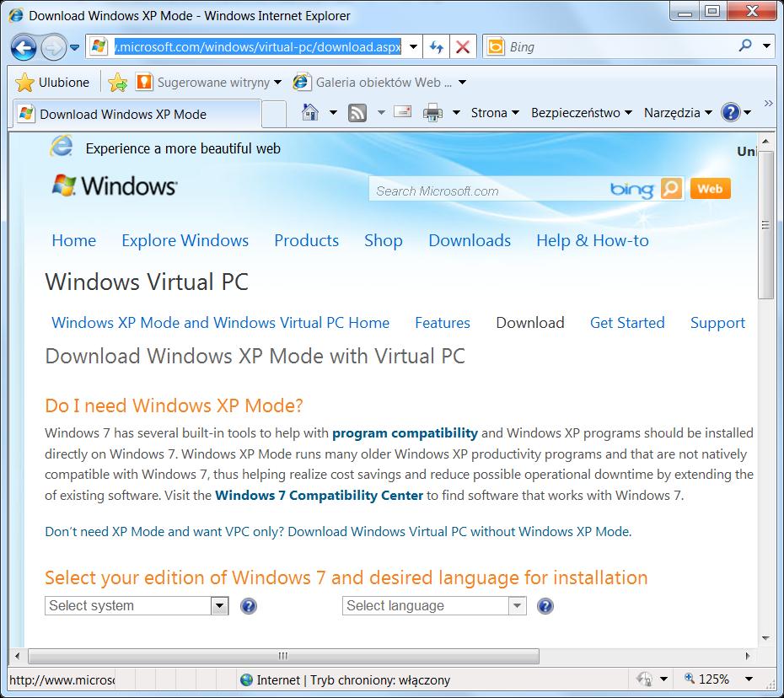Open the Get Started link

pos(627,323)
